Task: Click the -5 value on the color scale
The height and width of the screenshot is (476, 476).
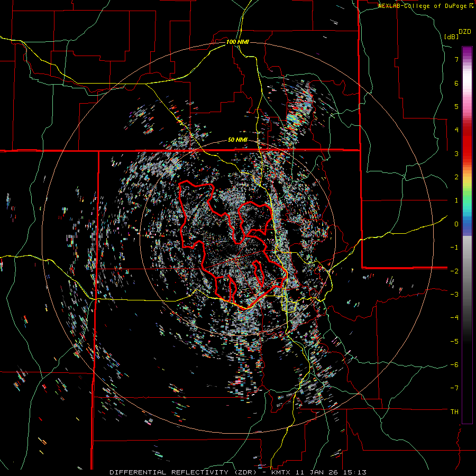Action: 454,342
